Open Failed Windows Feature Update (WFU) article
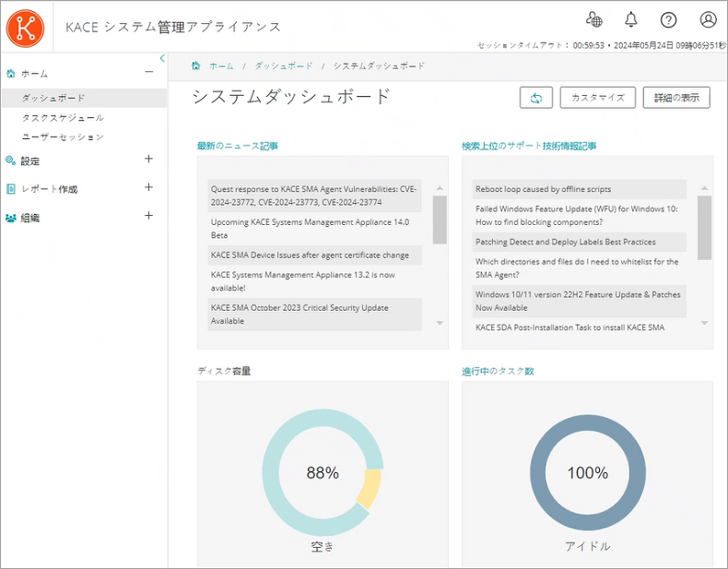The width and height of the screenshot is (728, 569). 579,216
